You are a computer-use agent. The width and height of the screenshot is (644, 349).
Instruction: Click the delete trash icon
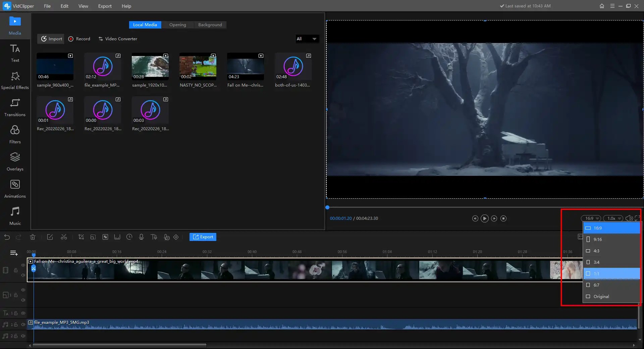(x=33, y=237)
